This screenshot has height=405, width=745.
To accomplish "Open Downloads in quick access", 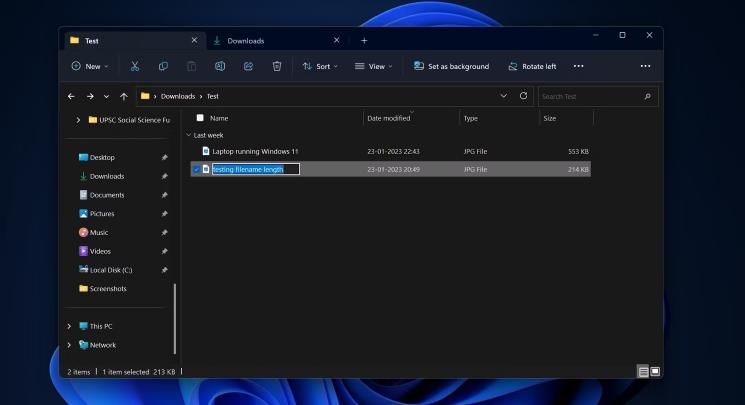I will [107, 176].
